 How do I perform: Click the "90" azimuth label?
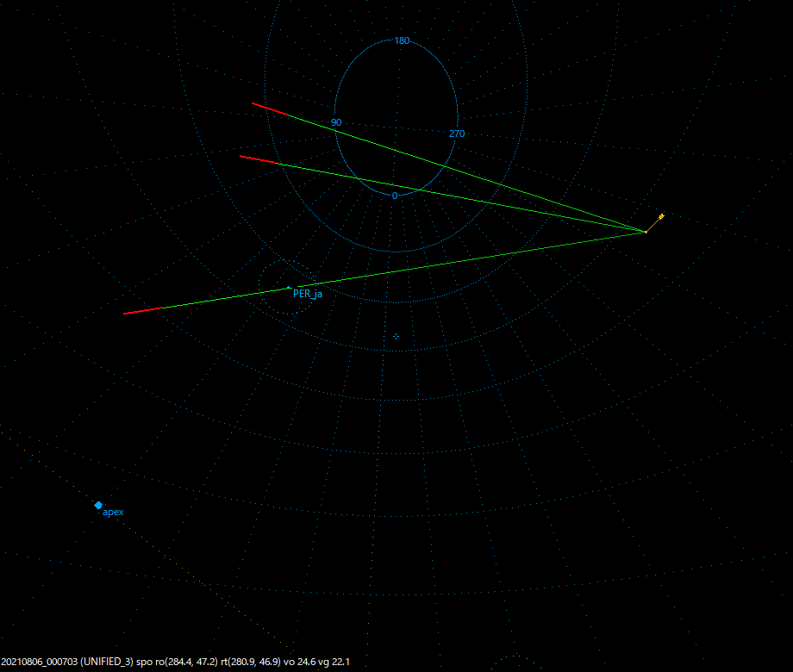(337, 121)
